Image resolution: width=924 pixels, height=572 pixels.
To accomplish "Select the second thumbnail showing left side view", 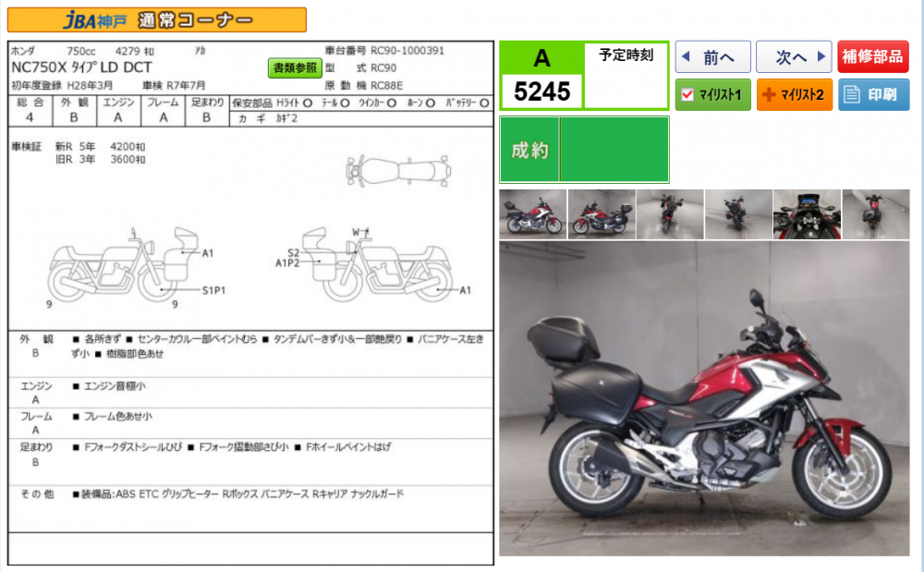I will (x=601, y=214).
